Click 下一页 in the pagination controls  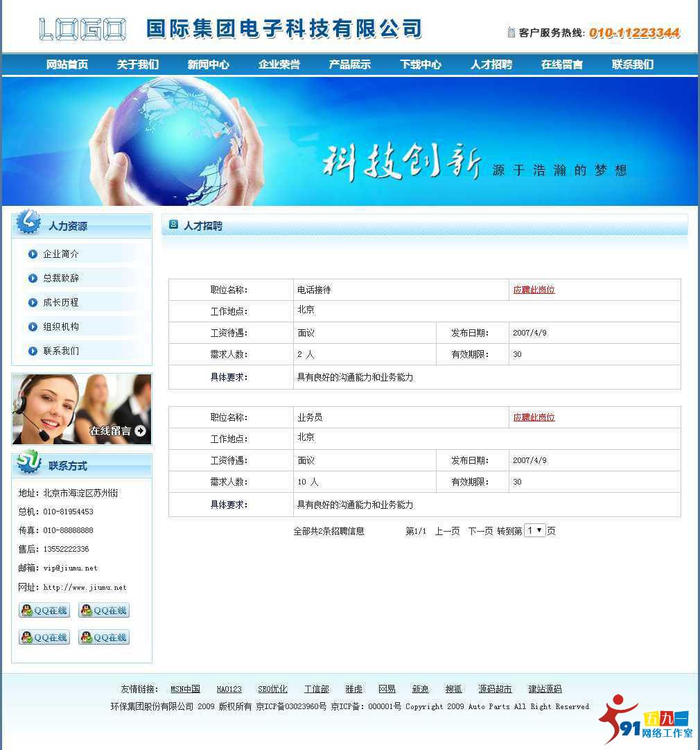pyautogui.click(x=480, y=531)
